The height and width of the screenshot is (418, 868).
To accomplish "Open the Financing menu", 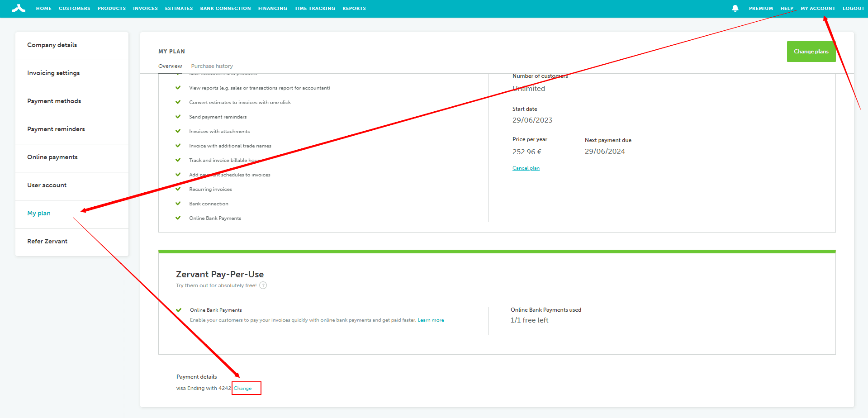I will point(273,8).
